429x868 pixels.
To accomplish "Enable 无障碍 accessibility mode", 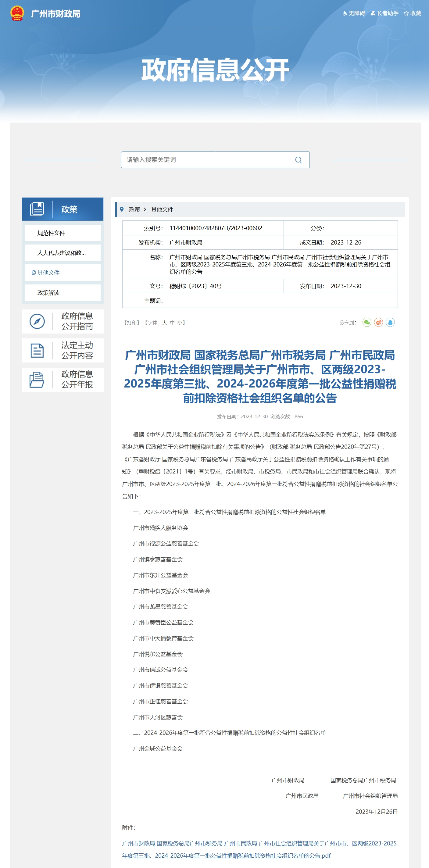I will [354, 13].
